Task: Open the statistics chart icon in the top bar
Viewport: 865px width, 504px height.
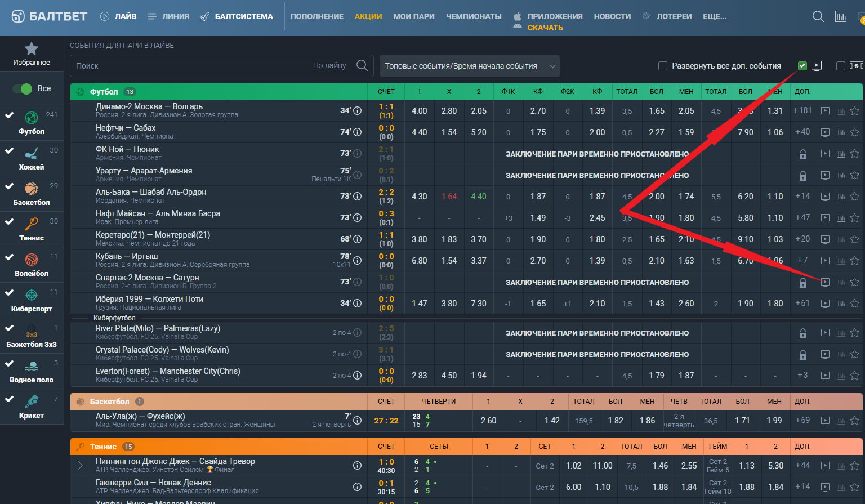Action: pyautogui.click(x=841, y=16)
